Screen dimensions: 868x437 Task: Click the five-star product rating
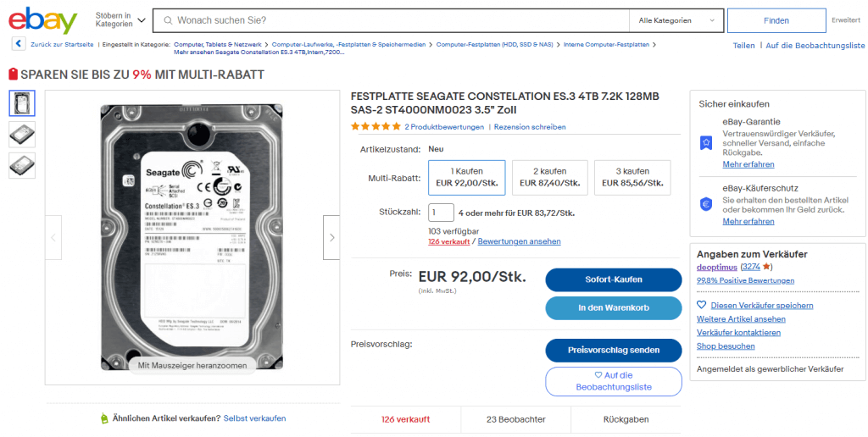pos(376,127)
